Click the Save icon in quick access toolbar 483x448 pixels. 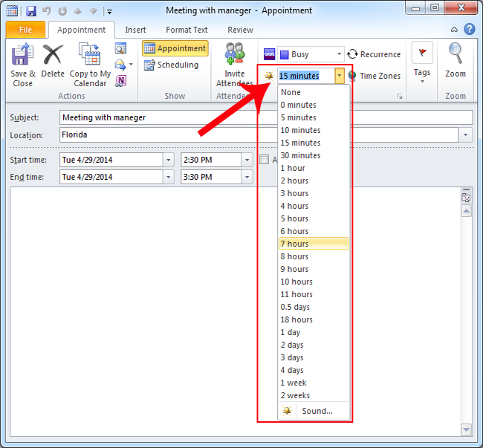[x=30, y=11]
